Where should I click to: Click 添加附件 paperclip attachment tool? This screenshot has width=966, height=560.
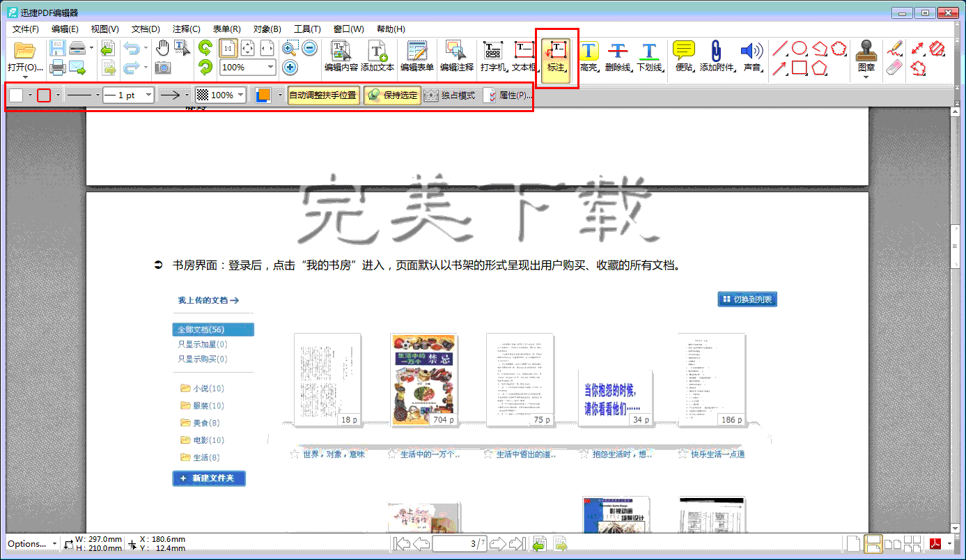tap(717, 57)
